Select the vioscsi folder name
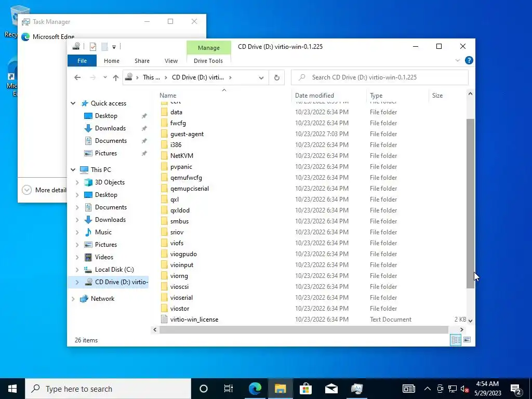Viewport: 532px width, 399px height. [179, 287]
